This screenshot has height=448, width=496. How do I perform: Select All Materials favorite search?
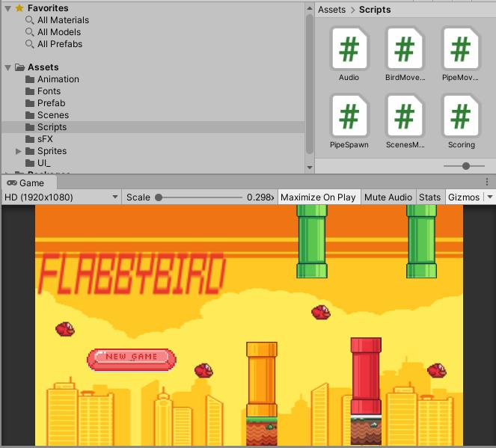63,20
